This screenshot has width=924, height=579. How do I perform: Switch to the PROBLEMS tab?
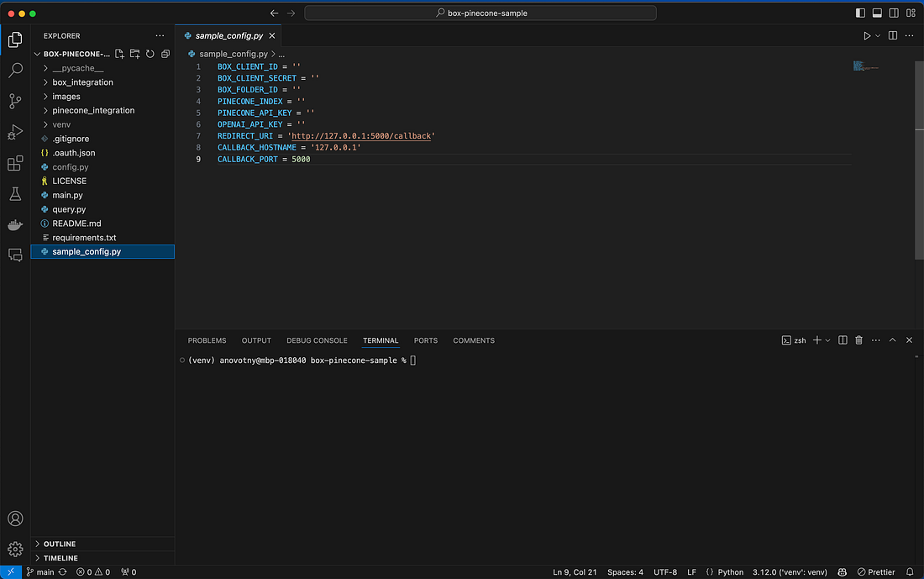click(207, 340)
